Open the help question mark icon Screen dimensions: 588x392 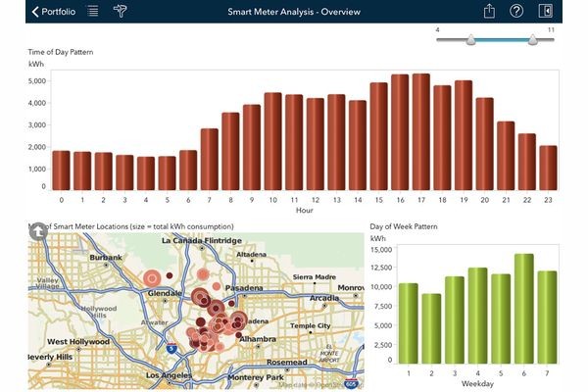[516, 12]
